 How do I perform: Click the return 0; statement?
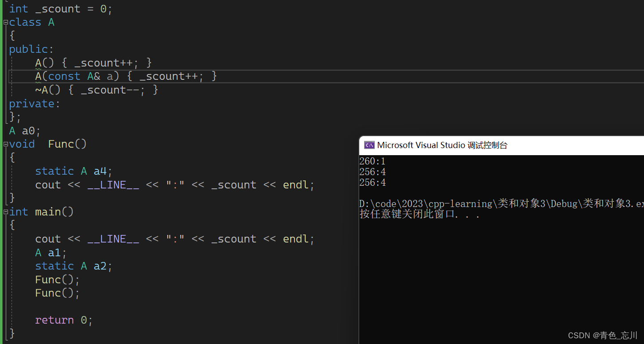coord(64,320)
